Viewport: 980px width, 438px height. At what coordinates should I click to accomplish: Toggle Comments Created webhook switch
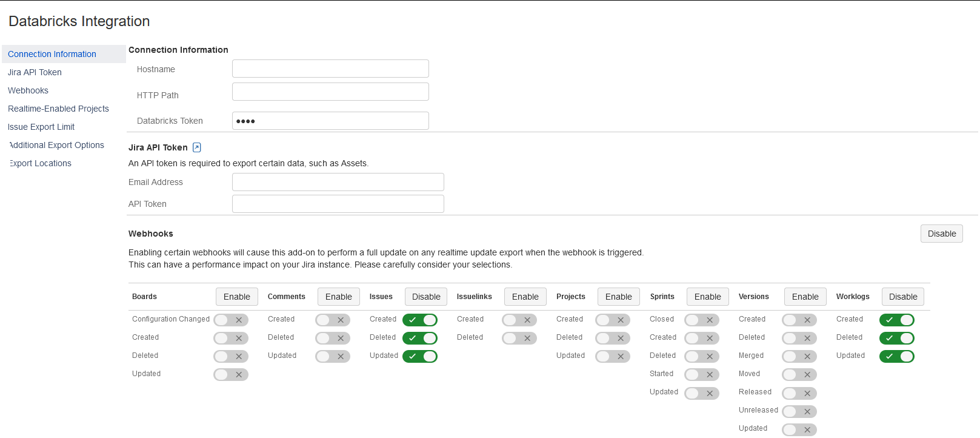[x=333, y=320]
